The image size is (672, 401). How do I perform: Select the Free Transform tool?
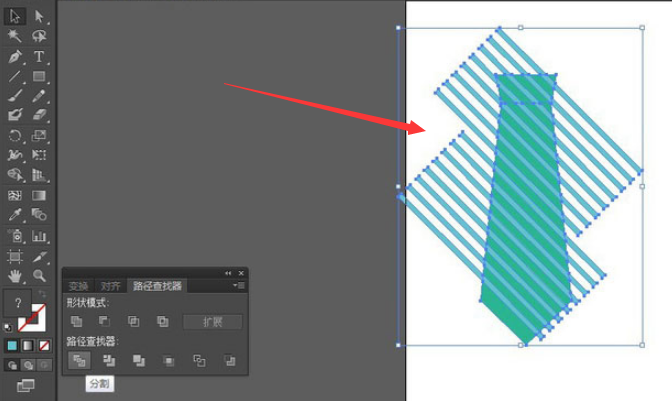[39, 155]
